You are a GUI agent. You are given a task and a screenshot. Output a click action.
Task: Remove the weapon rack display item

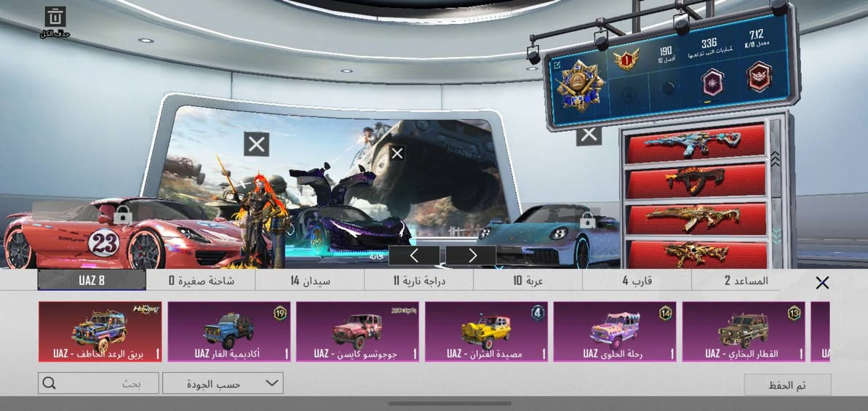(589, 135)
